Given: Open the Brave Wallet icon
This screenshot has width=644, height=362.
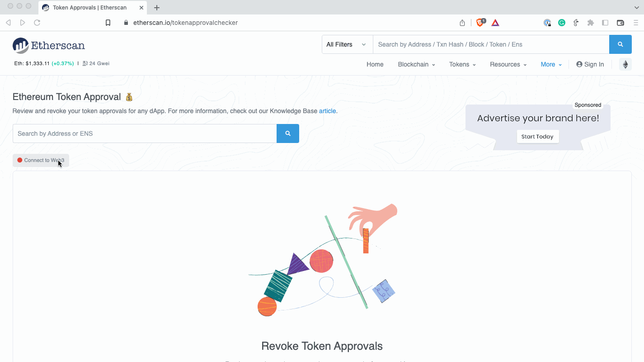Looking at the screenshot, I should 620,23.
